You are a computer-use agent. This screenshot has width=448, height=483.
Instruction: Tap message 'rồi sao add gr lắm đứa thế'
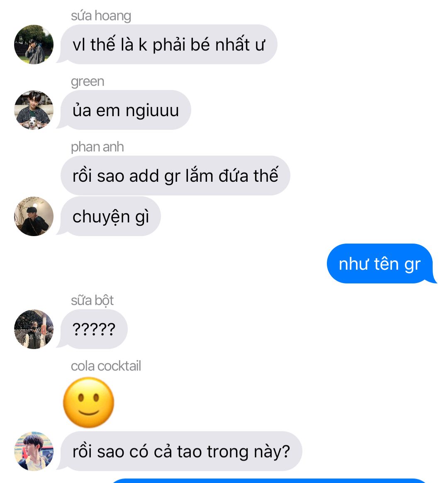[175, 176]
